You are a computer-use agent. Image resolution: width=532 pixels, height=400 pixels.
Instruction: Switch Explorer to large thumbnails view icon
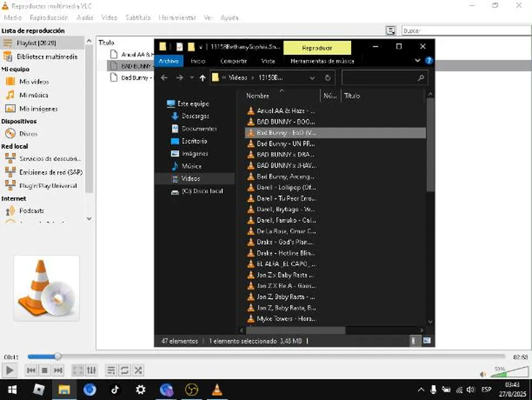tap(427, 341)
